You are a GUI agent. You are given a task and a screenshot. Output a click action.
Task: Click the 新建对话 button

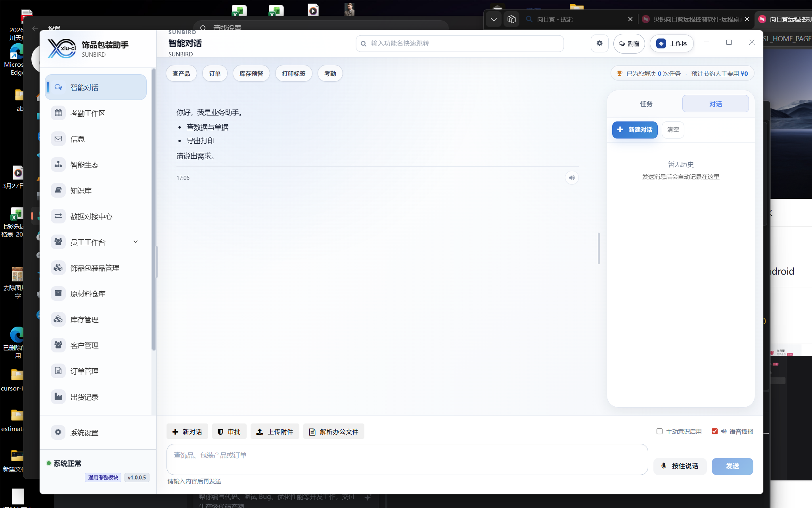(635, 130)
